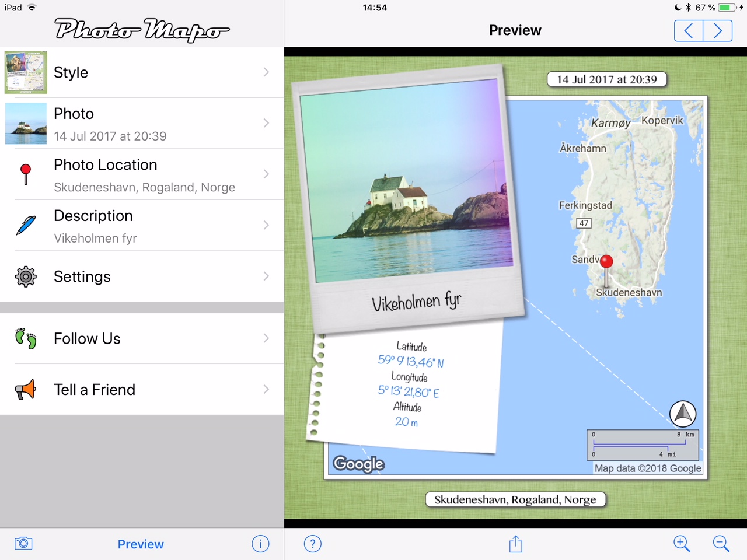Open the Photo Location menu item
Viewport: 747px width, 560px height.
(x=142, y=174)
